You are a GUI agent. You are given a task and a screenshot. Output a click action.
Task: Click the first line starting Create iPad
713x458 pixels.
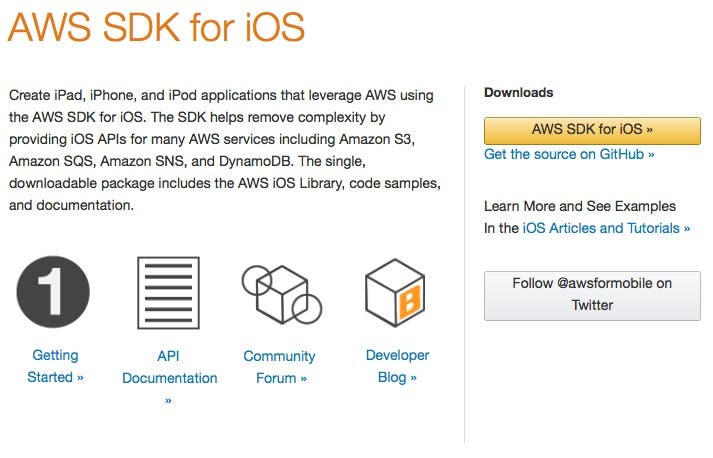[x=220, y=95]
